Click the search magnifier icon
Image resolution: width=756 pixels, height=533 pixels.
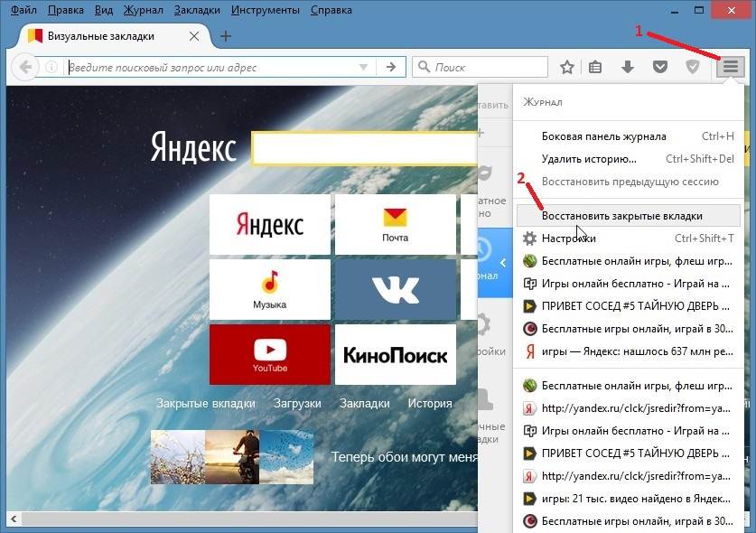(x=424, y=67)
